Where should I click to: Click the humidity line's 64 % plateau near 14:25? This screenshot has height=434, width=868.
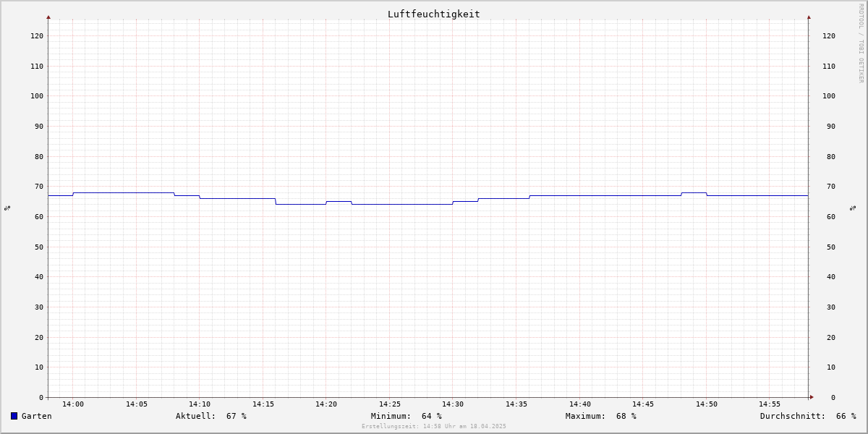(402, 204)
